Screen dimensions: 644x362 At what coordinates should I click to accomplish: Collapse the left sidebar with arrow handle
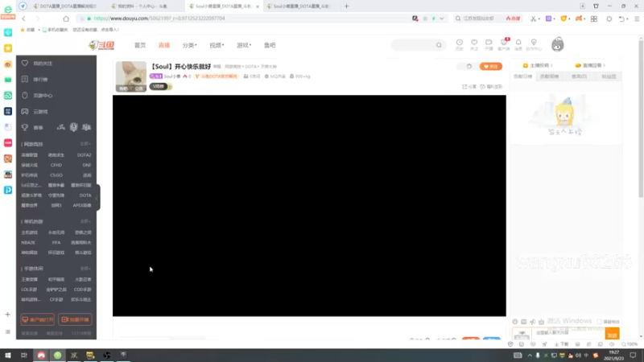97,198
